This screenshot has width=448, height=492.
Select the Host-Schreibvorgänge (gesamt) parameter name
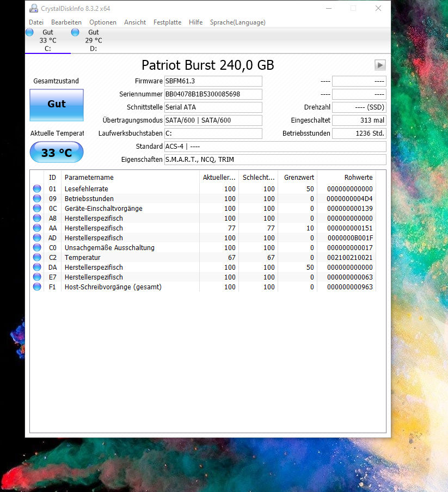point(113,287)
